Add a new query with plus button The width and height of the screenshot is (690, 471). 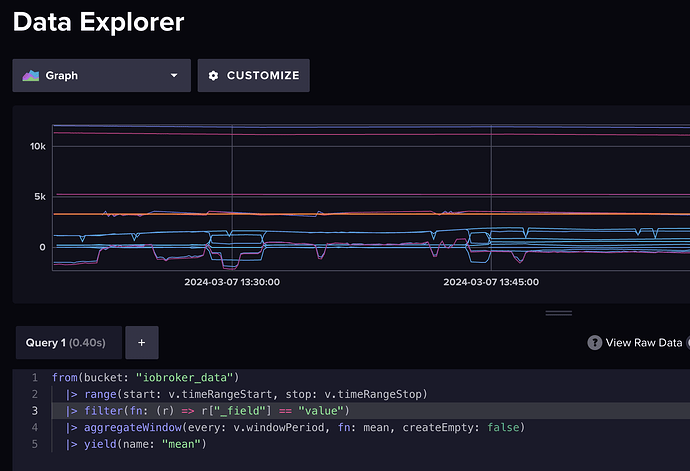[141, 342]
